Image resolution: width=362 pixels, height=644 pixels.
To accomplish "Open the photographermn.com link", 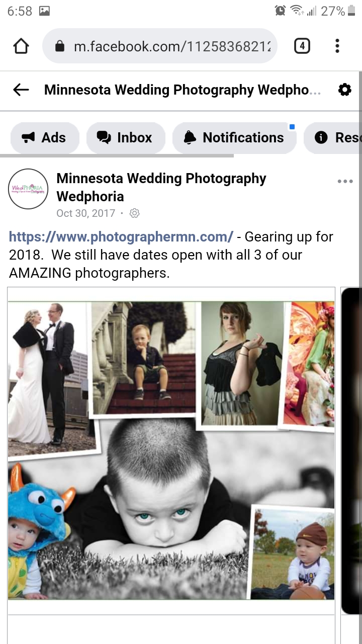I will tap(121, 236).
